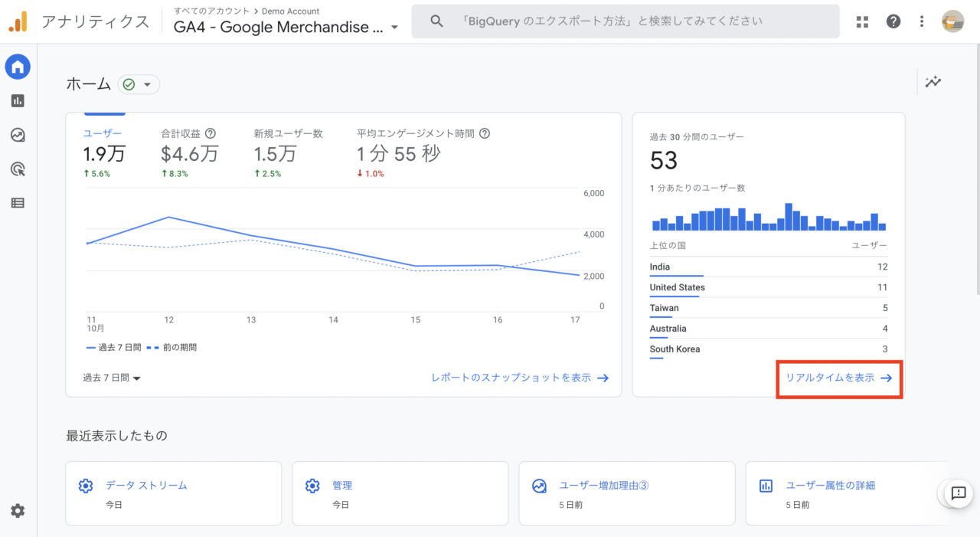This screenshot has width=980, height=537.
Task: Click the 前の期間 legend entry
Action: coord(173,347)
